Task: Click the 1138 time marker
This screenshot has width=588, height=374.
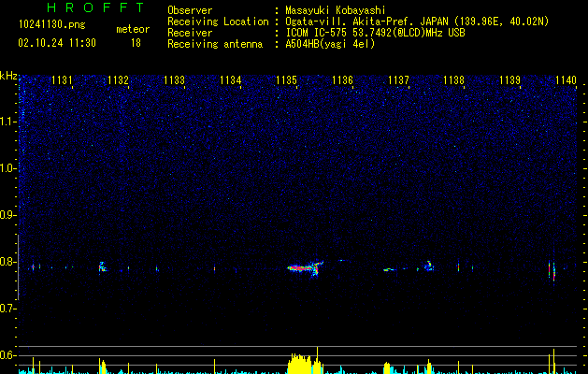Action: pyautogui.click(x=453, y=80)
